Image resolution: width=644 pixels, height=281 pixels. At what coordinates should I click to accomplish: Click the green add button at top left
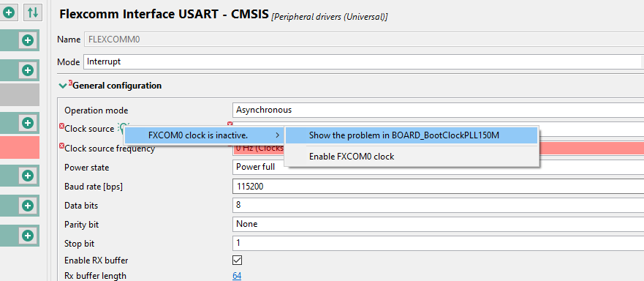[9, 12]
